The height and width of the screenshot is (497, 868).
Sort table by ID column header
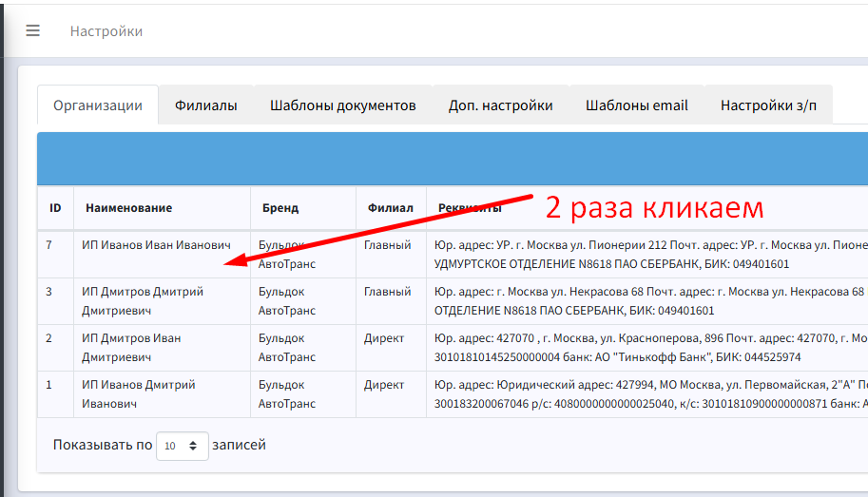click(55, 208)
